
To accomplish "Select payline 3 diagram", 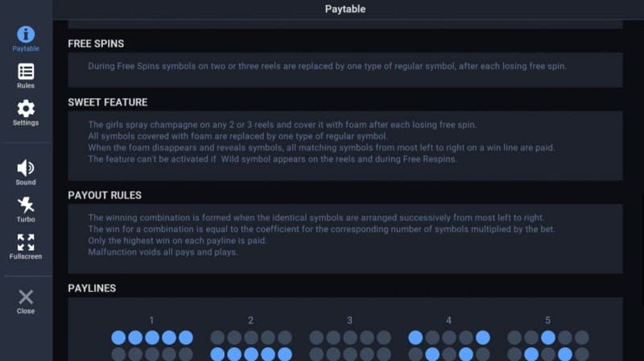I will pos(349,345).
